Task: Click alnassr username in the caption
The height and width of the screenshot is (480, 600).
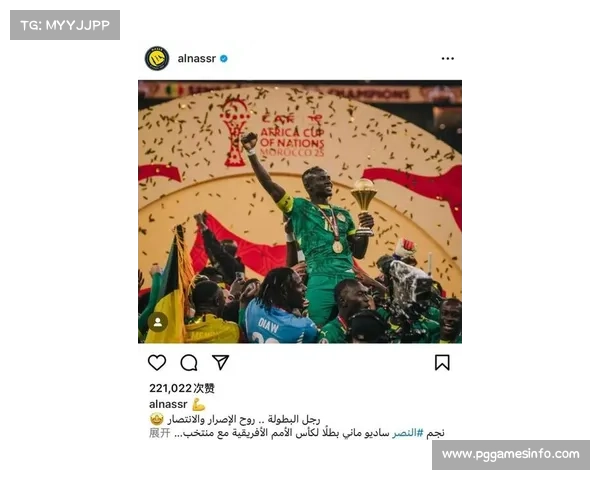Action: tap(168, 404)
